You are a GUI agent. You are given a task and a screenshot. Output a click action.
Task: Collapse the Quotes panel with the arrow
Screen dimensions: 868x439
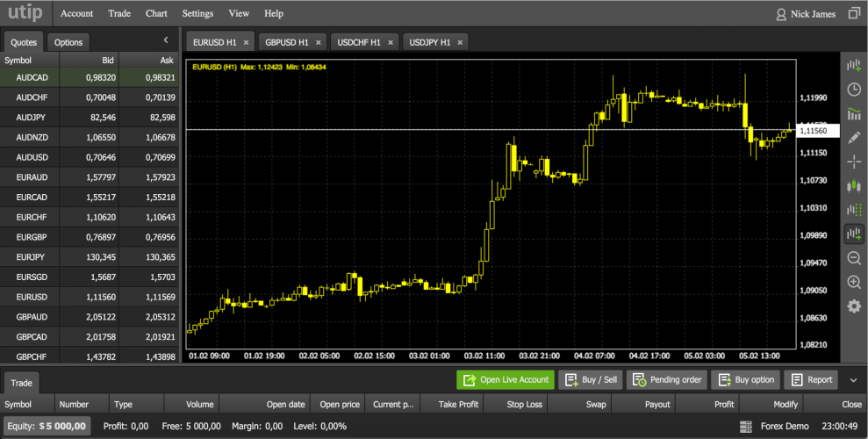[x=166, y=40]
